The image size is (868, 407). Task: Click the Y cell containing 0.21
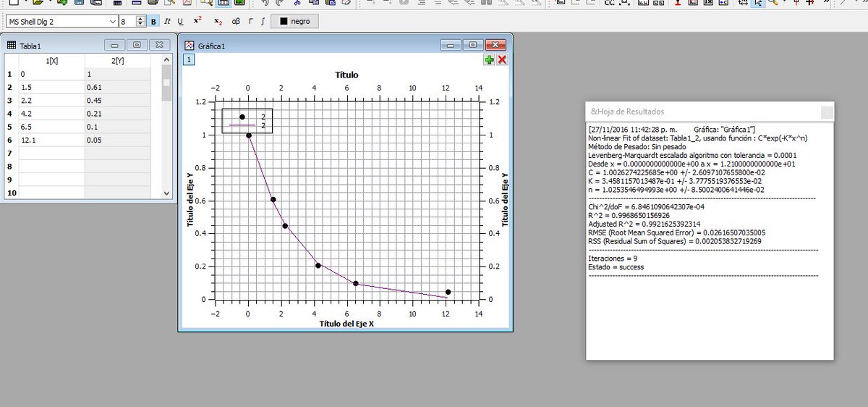pyautogui.click(x=118, y=114)
